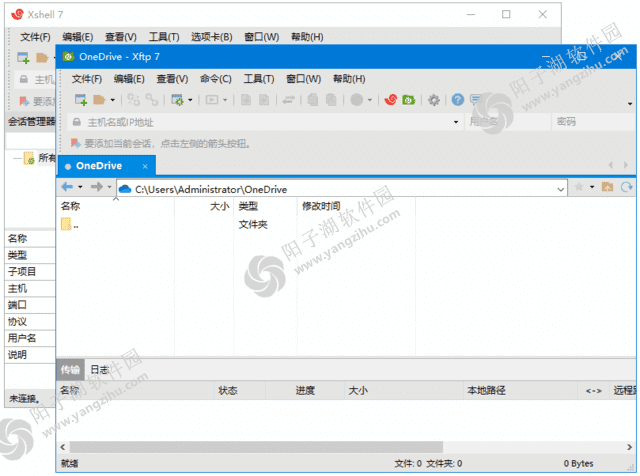The image size is (640, 476).
Task: Launch Xshell via red swirl icon
Action: (391, 100)
